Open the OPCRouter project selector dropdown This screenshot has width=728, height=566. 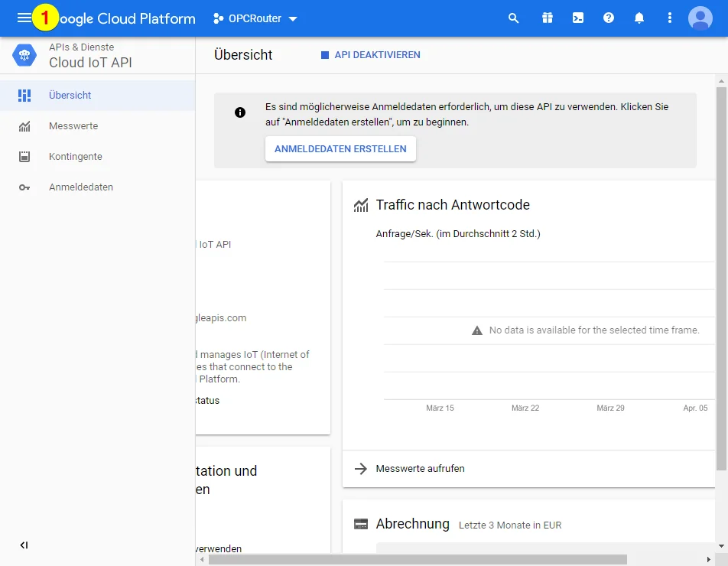pos(255,18)
